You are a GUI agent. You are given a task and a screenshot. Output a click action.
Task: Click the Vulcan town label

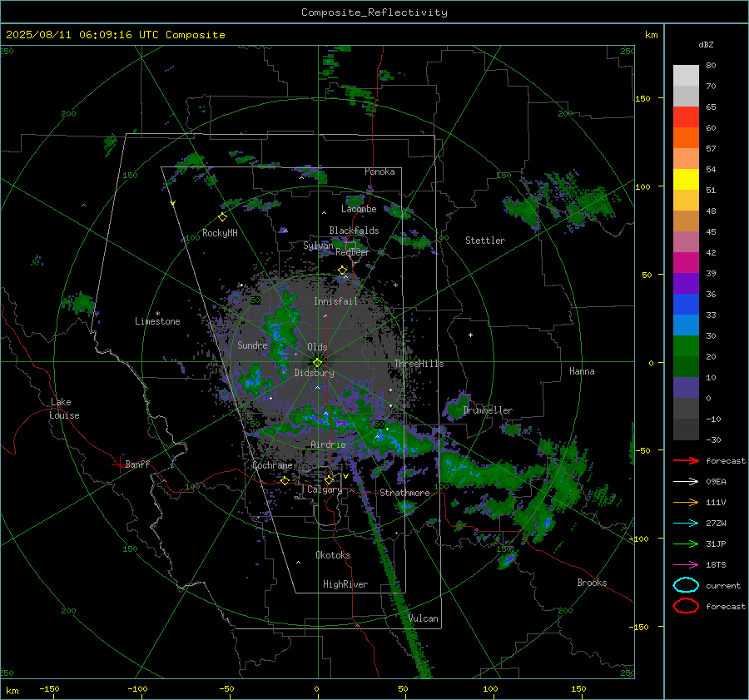click(424, 618)
